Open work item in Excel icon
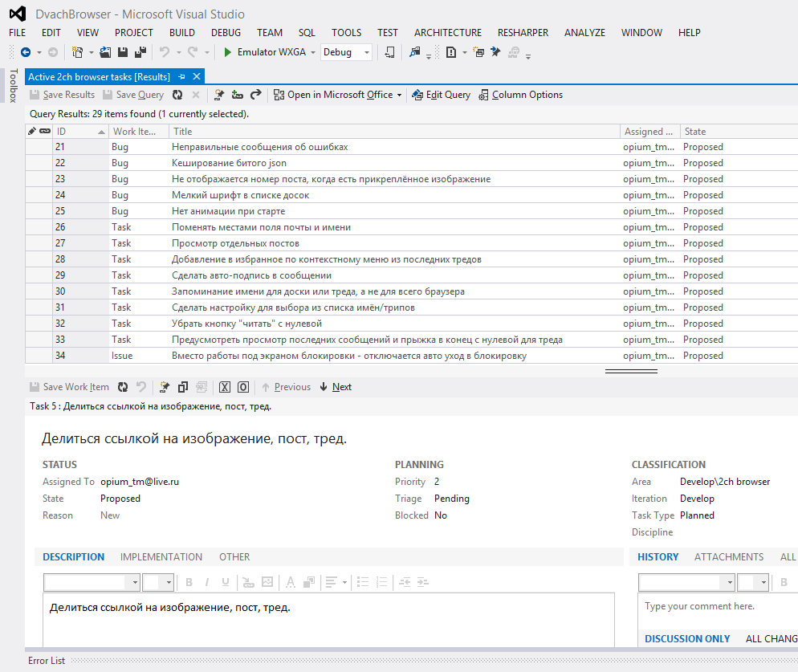The width and height of the screenshot is (798, 672). pos(225,387)
